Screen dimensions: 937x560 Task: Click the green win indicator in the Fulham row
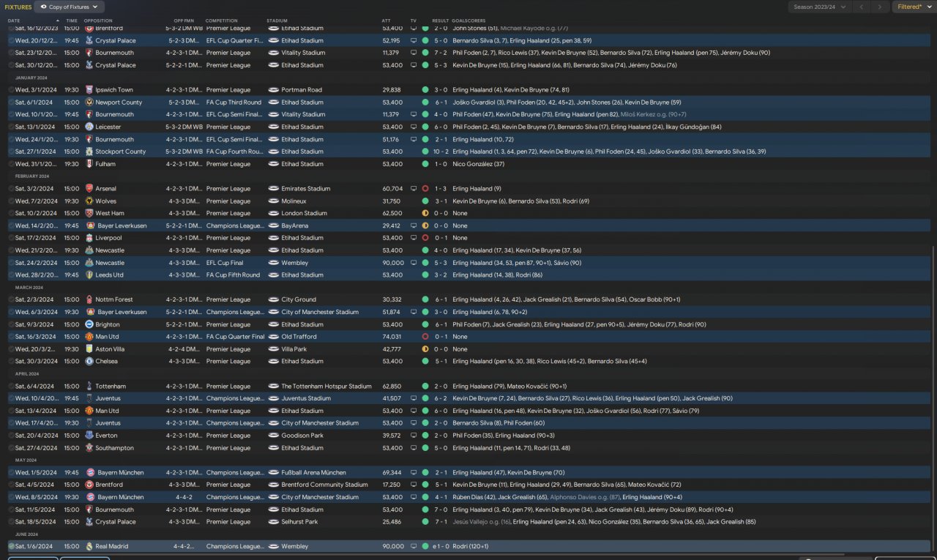point(425,164)
